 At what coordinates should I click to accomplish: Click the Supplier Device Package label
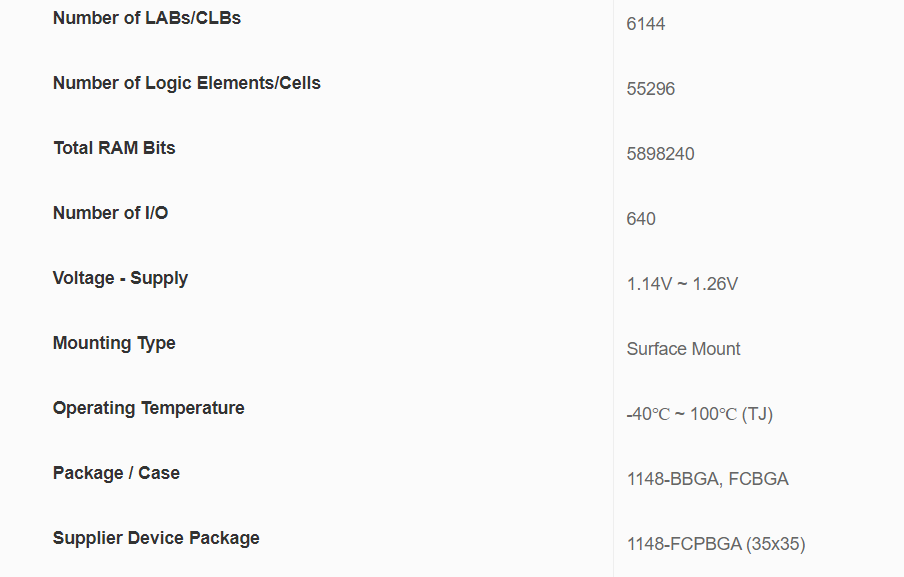(156, 538)
